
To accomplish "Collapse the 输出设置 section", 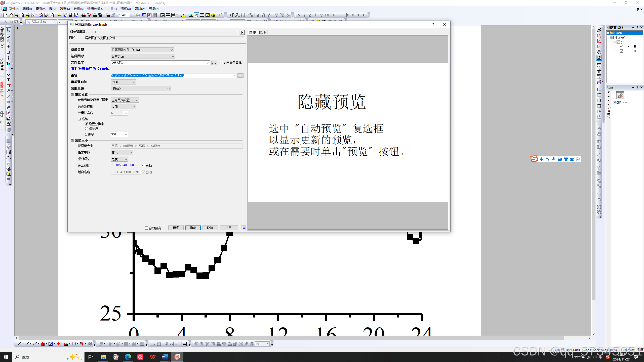I will coord(72,95).
